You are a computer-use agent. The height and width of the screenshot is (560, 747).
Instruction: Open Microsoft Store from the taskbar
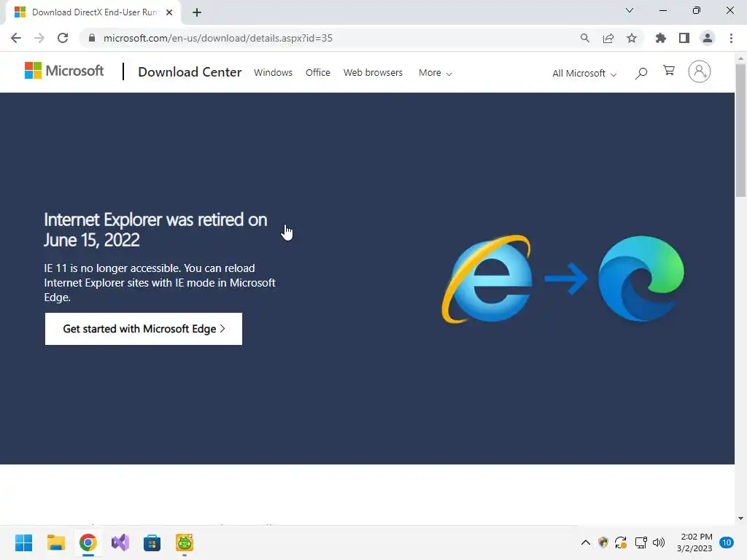[x=152, y=542]
